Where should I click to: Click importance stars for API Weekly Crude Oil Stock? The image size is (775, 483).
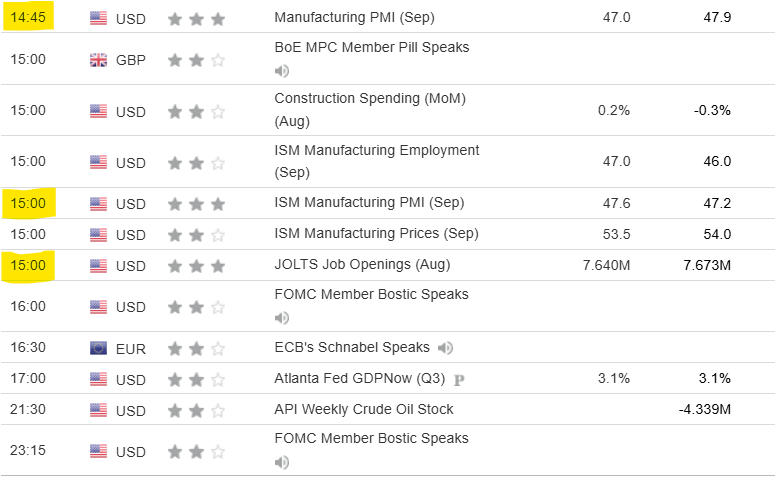point(196,410)
